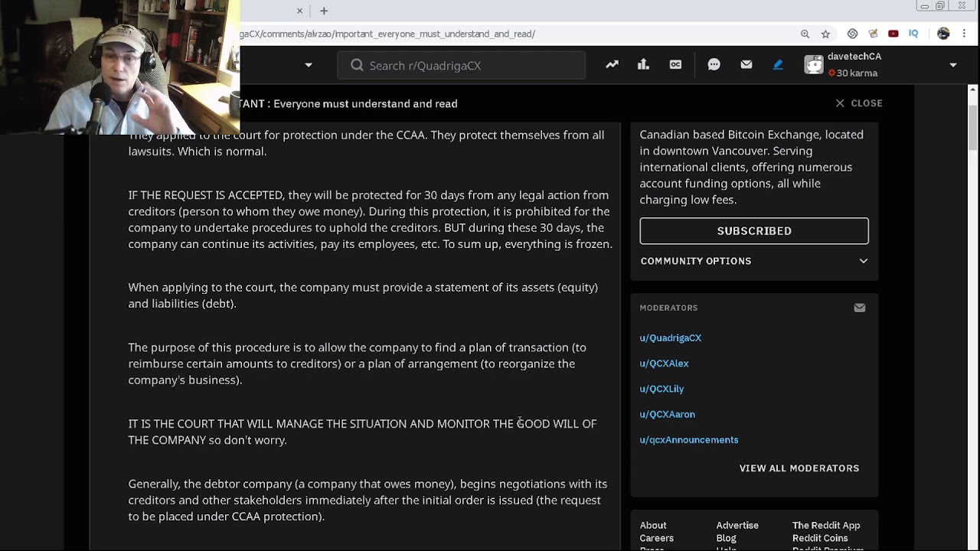
Task: Message the moderators envelope icon
Action: (860, 308)
